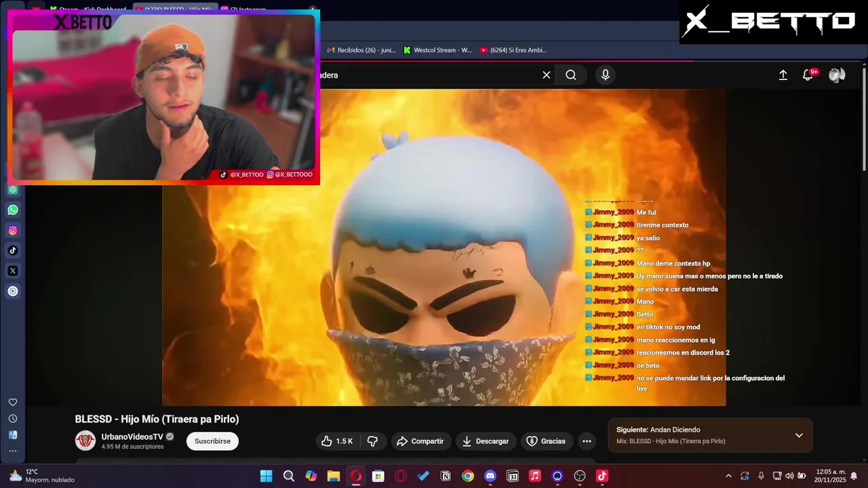Screen dimensions: 868x488
Task: Click the YouTube search magnifier button
Action: click(x=571, y=75)
